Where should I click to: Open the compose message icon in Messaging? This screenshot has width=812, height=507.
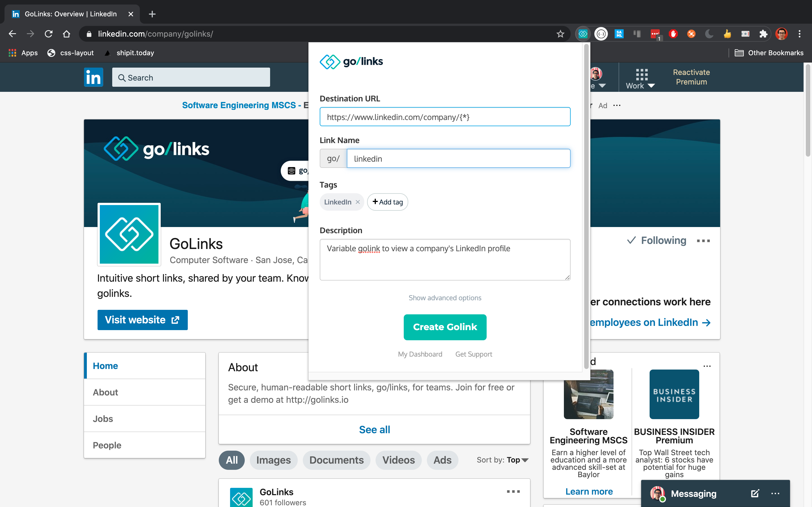click(754, 493)
